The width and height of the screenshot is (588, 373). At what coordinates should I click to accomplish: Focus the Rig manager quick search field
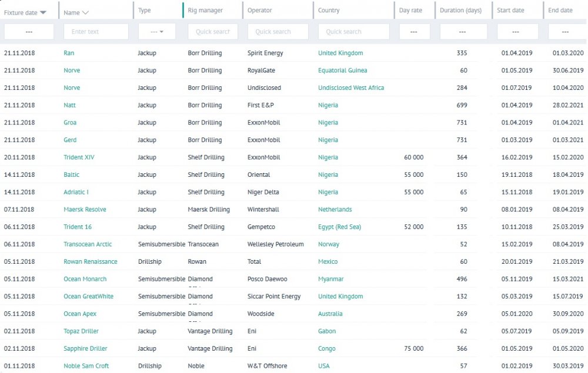tap(213, 32)
